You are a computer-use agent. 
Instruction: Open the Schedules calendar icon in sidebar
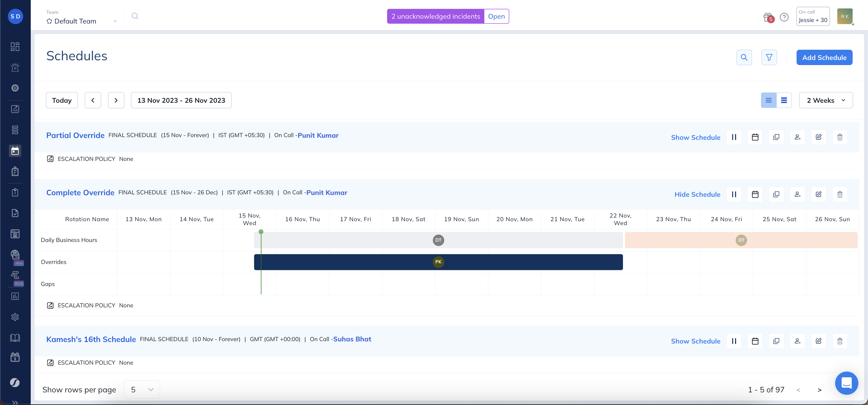click(x=15, y=151)
